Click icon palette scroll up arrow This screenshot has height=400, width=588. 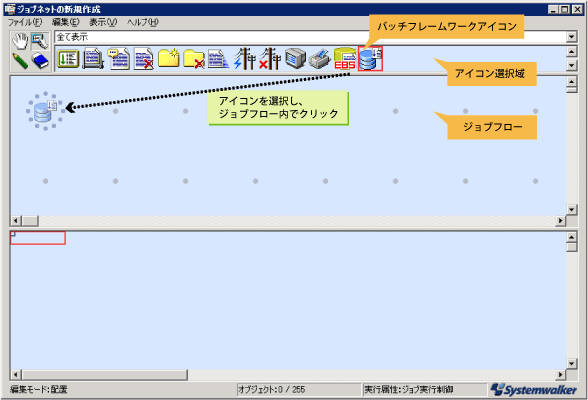[572, 51]
